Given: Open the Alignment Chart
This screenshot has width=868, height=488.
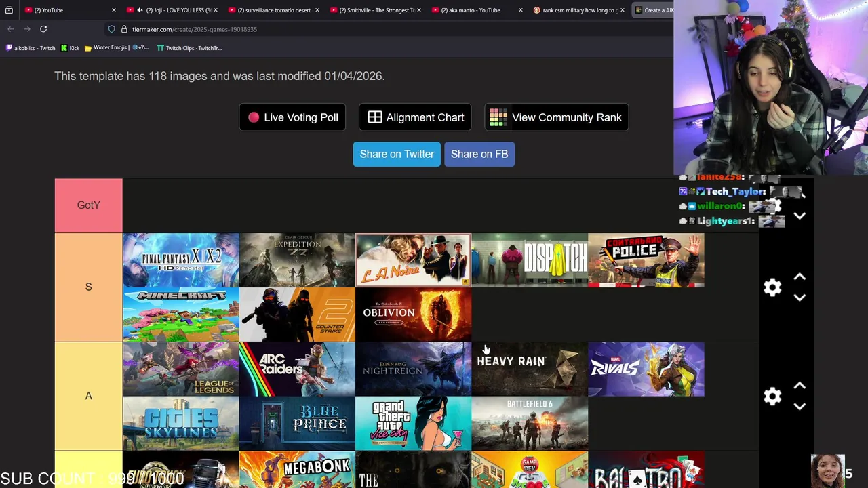Looking at the screenshot, I should point(415,117).
